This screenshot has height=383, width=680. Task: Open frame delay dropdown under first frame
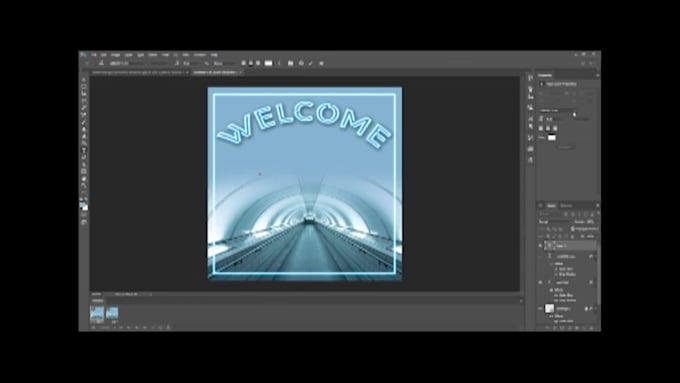98,322
